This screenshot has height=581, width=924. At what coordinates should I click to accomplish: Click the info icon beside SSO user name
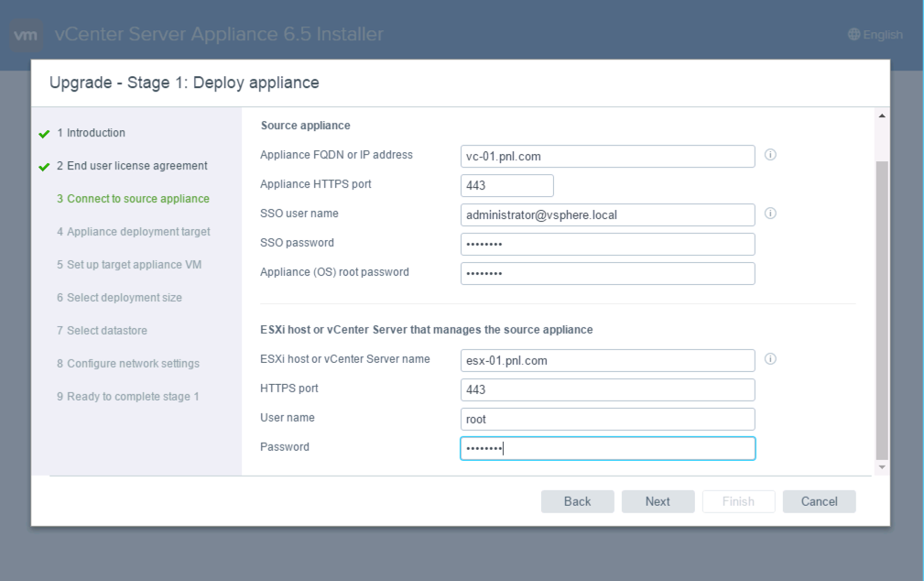click(770, 213)
